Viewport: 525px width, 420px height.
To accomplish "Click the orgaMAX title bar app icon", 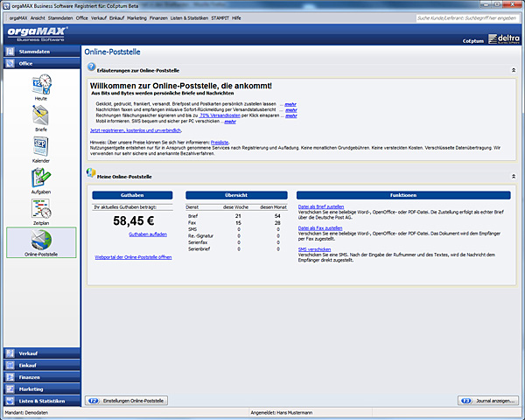I will click(6, 6).
